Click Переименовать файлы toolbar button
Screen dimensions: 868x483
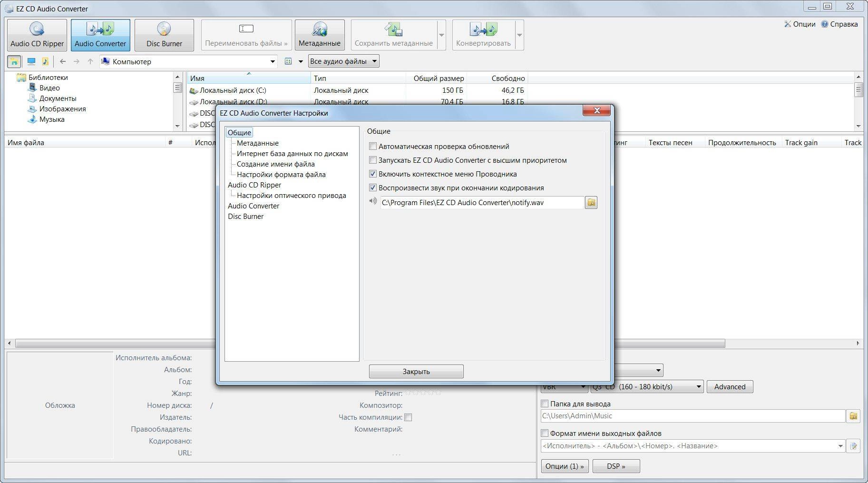pos(246,35)
